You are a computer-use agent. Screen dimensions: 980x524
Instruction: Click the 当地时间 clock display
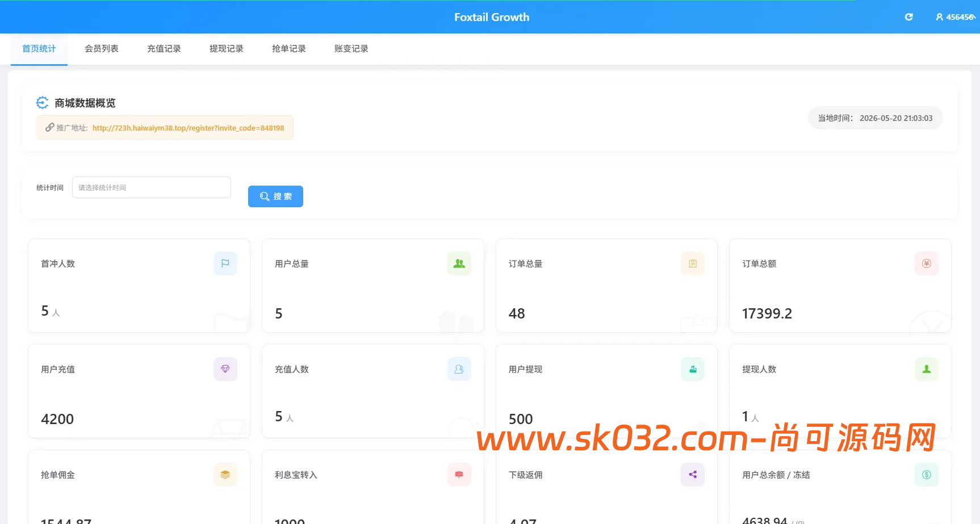(875, 118)
